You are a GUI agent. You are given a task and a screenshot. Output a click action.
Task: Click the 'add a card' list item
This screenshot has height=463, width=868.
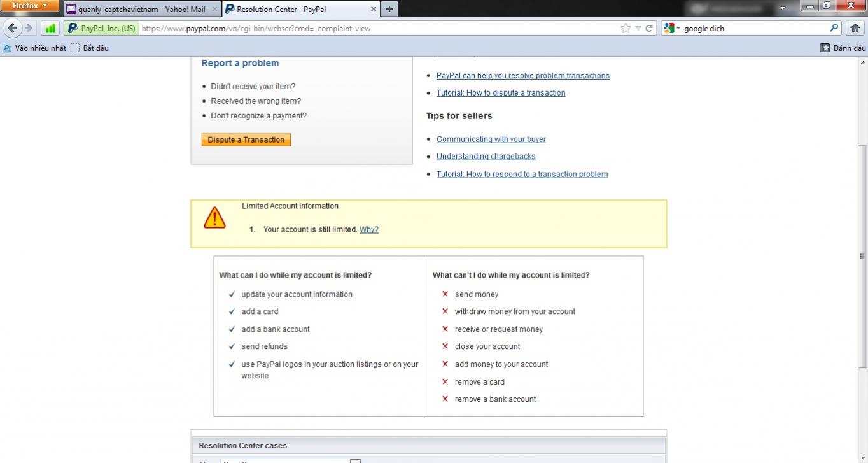click(x=260, y=312)
